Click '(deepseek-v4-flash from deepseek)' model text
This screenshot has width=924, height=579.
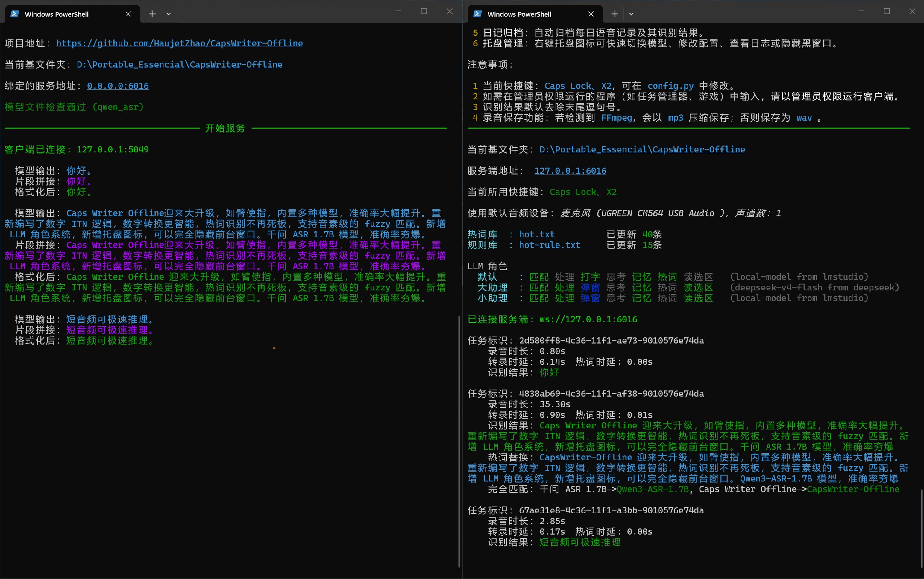[x=815, y=288]
